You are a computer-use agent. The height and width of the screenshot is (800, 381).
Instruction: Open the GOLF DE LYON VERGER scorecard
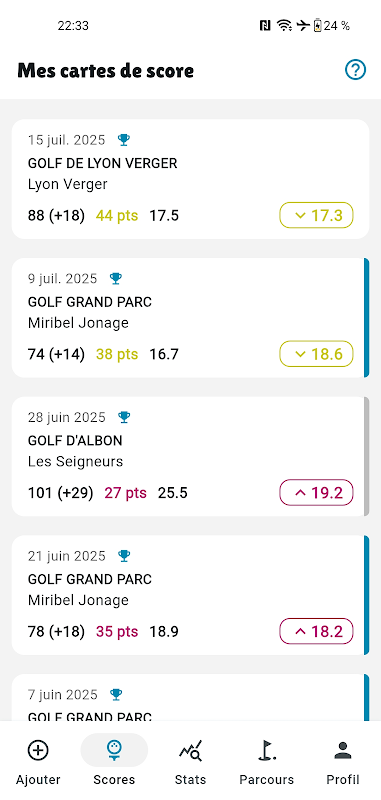click(x=190, y=179)
